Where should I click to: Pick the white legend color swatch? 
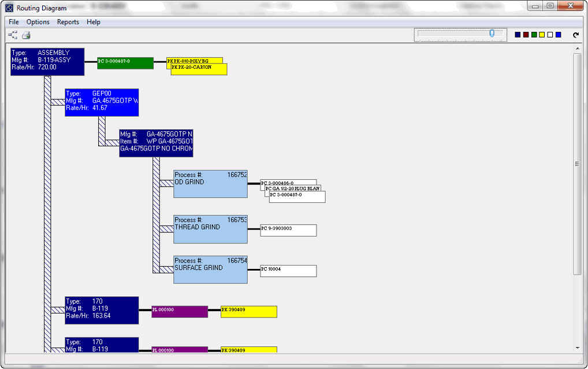[550, 35]
